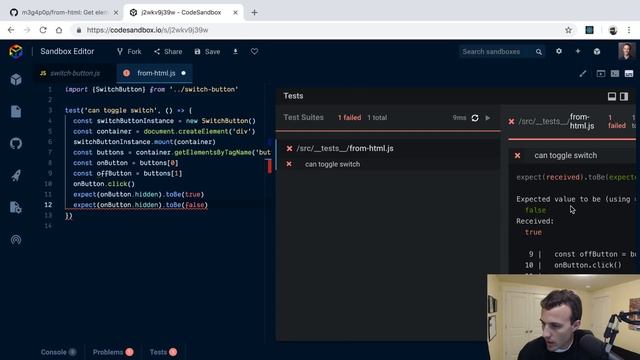
Task: Open the Tests bottom tab
Action: coord(163,352)
